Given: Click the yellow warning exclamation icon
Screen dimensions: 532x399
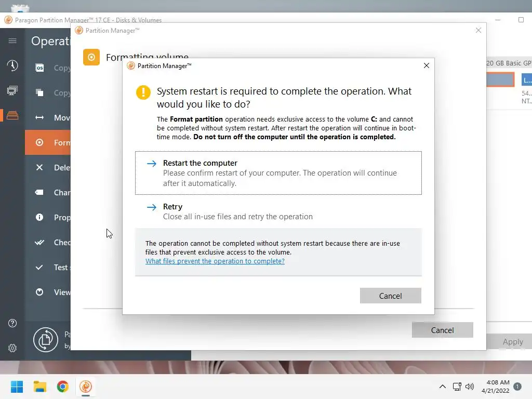Looking at the screenshot, I should pyautogui.click(x=143, y=92).
